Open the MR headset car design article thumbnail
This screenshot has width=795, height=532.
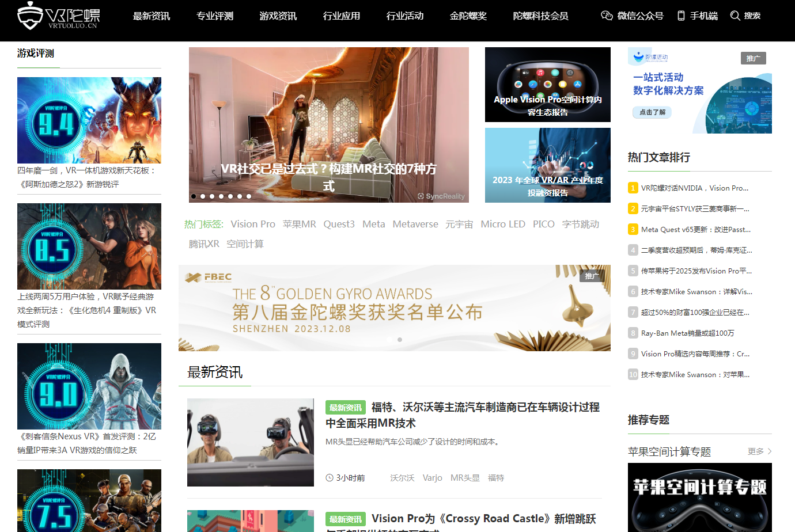(x=251, y=442)
